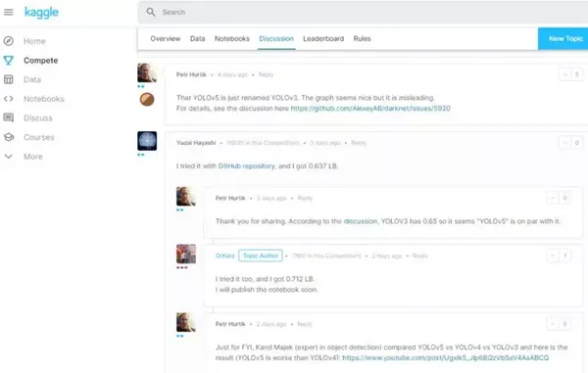Click the Kaggle logo
The image size is (588, 373).
coord(41,12)
